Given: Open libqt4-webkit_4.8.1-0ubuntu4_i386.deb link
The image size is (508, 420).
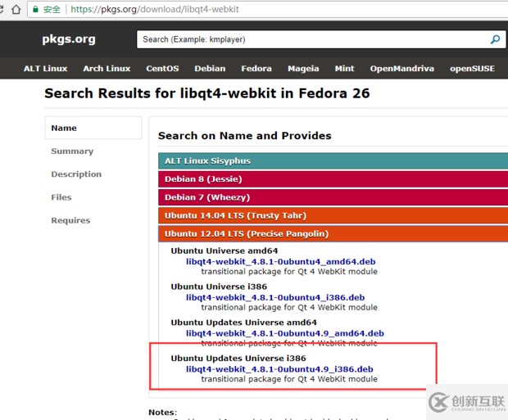Looking at the screenshot, I should (275, 297).
